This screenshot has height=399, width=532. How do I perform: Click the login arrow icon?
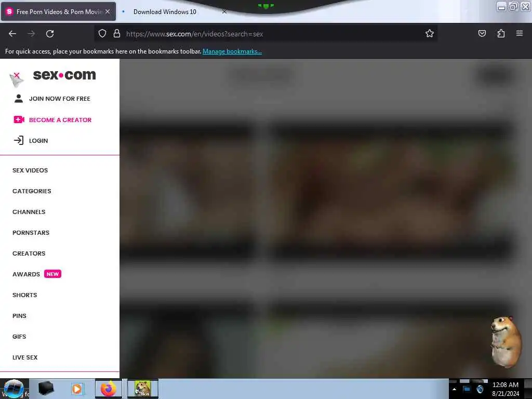pos(19,140)
